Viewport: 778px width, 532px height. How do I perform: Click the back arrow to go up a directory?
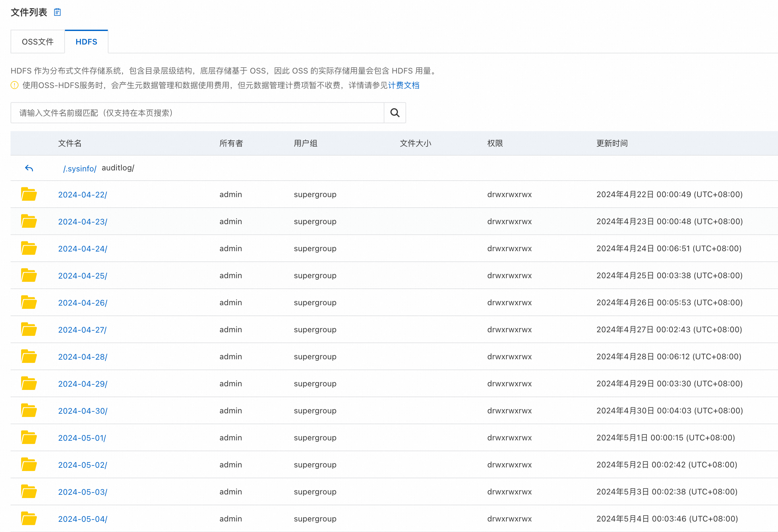29,168
